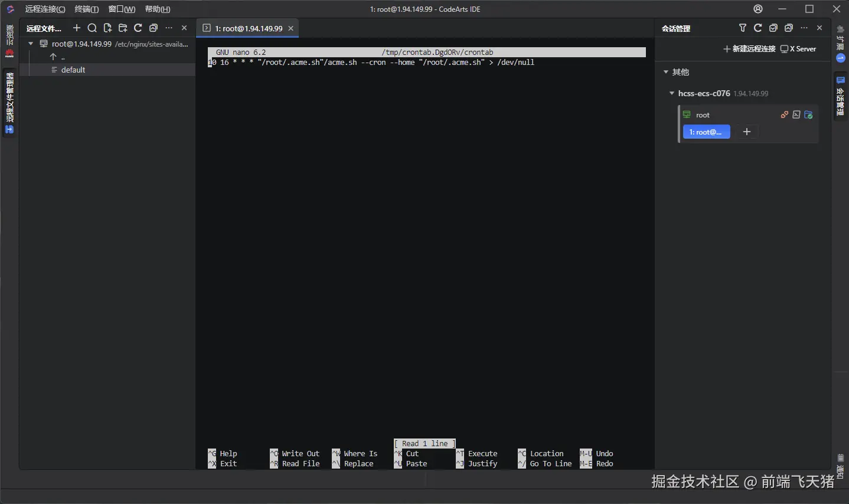Viewport: 849px width, 504px height.
Task: Collapse the hcss-ecs-c076 host node
Action: pyautogui.click(x=672, y=93)
